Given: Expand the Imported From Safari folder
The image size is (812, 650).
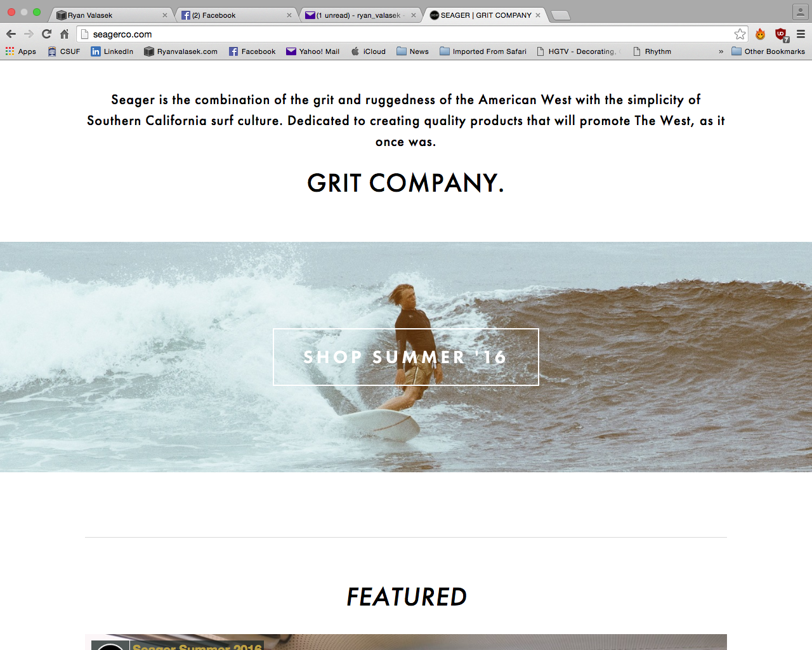Looking at the screenshot, I should [x=483, y=51].
